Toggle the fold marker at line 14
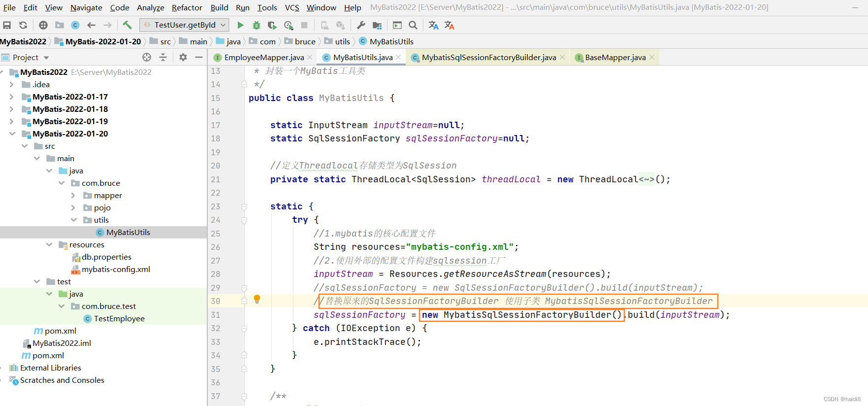Image resolution: width=868 pixels, height=406 pixels. (x=244, y=84)
